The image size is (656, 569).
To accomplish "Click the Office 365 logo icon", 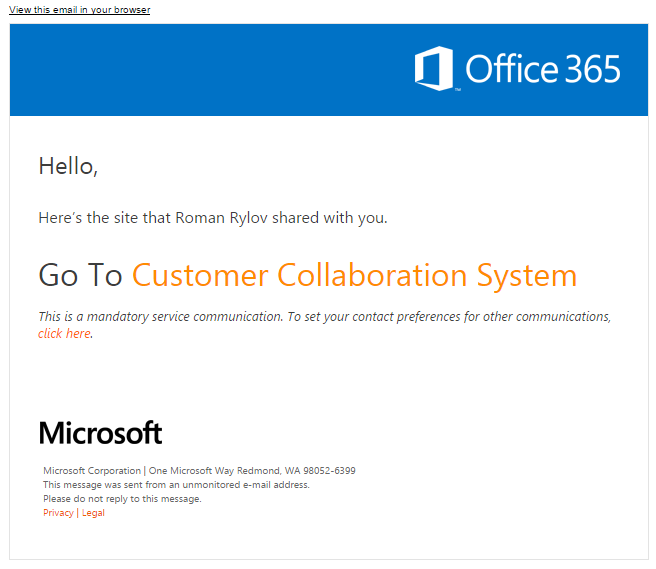I will click(x=435, y=69).
